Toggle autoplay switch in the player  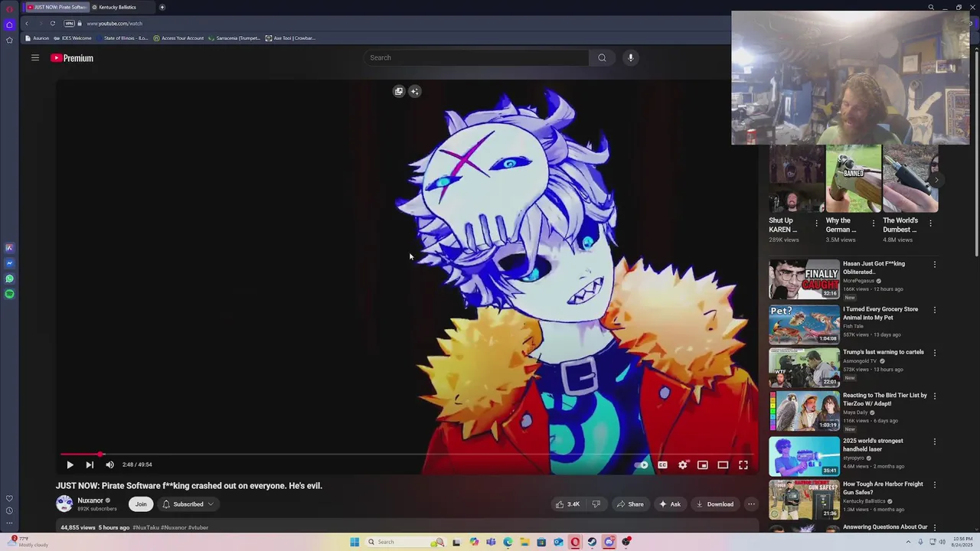[642, 465]
